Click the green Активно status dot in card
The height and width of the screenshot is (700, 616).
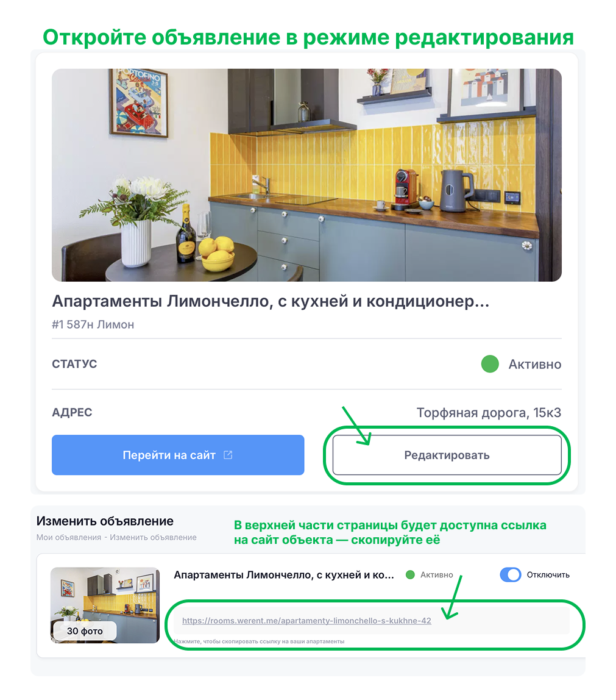click(x=490, y=364)
